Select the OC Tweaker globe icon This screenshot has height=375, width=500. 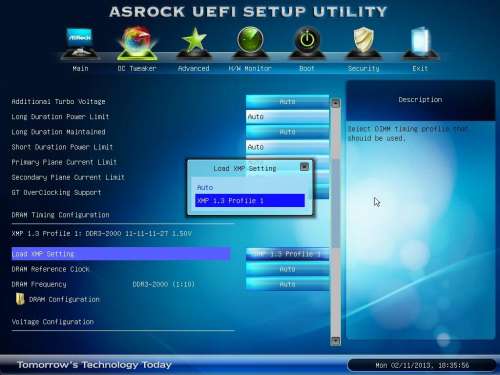137,43
